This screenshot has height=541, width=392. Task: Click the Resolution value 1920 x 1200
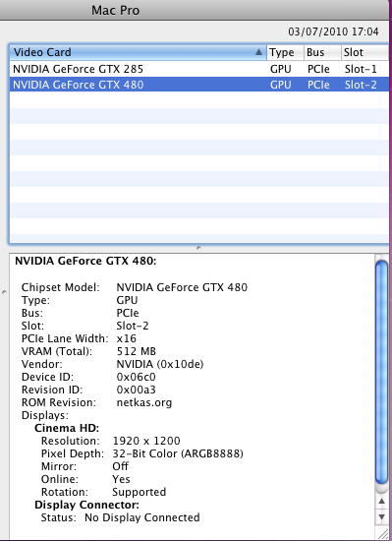point(146,441)
